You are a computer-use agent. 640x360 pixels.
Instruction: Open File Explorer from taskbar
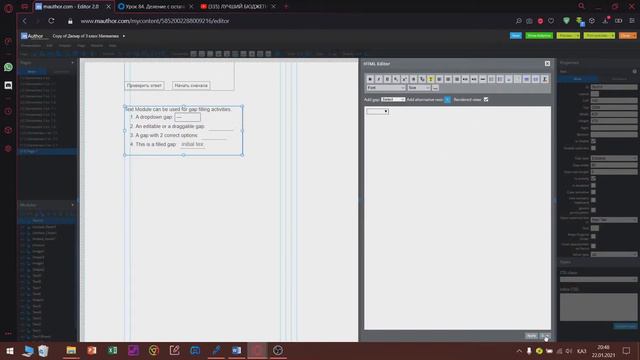[x=71, y=351]
